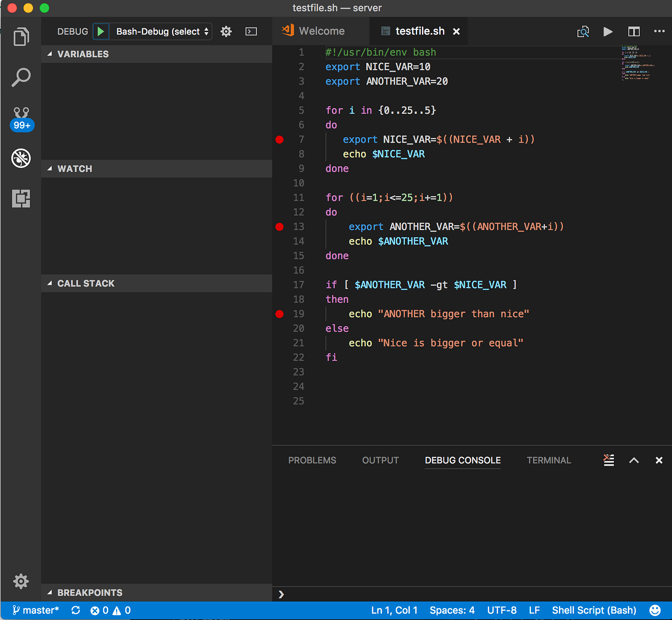Switch to the Welcome tab
The width and height of the screenshot is (672, 620).
(x=321, y=31)
